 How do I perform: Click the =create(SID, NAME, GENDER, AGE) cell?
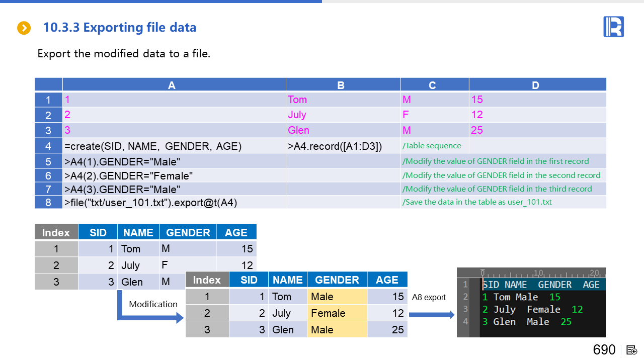(153, 146)
